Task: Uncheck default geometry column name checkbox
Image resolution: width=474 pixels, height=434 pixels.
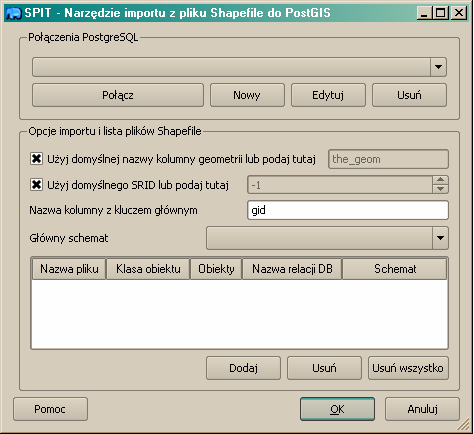Action: 36,159
